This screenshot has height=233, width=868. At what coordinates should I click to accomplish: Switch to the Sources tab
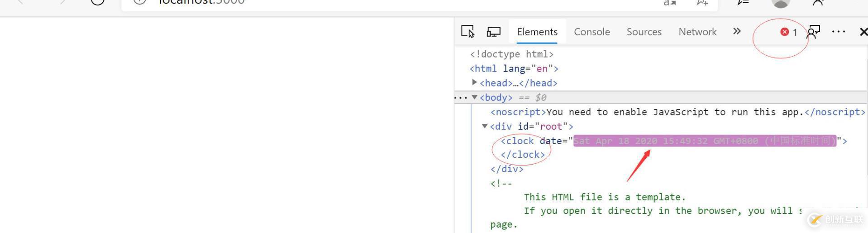[x=644, y=32]
